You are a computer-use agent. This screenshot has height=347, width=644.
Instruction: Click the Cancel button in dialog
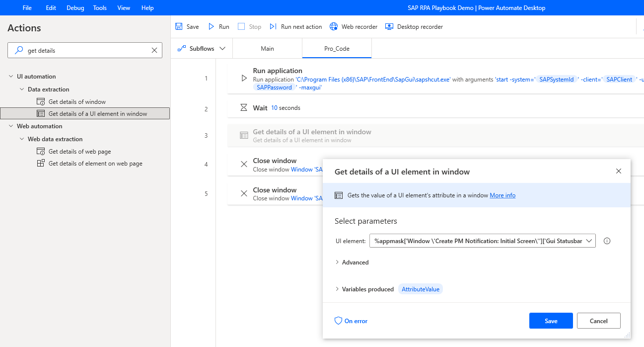click(599, 321)
